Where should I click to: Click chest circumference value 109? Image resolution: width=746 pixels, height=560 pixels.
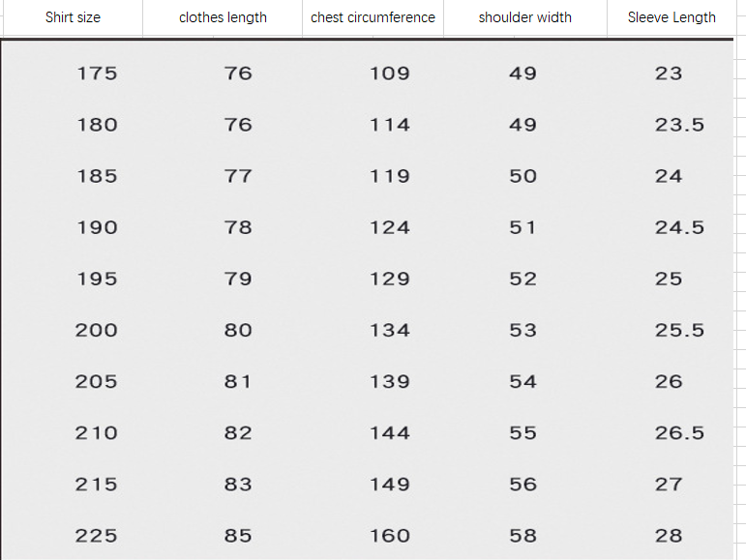390,74
